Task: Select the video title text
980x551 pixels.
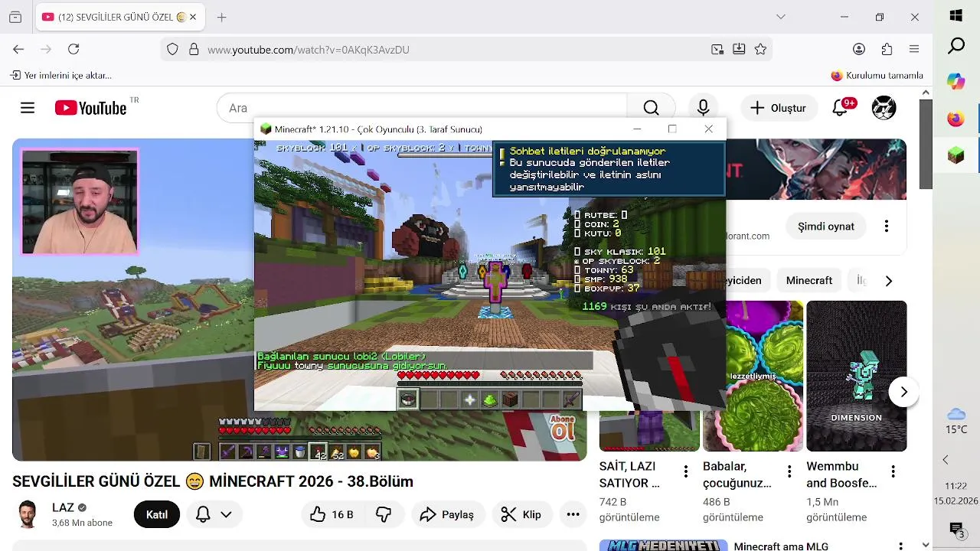Action: click(x=213, y=481)
